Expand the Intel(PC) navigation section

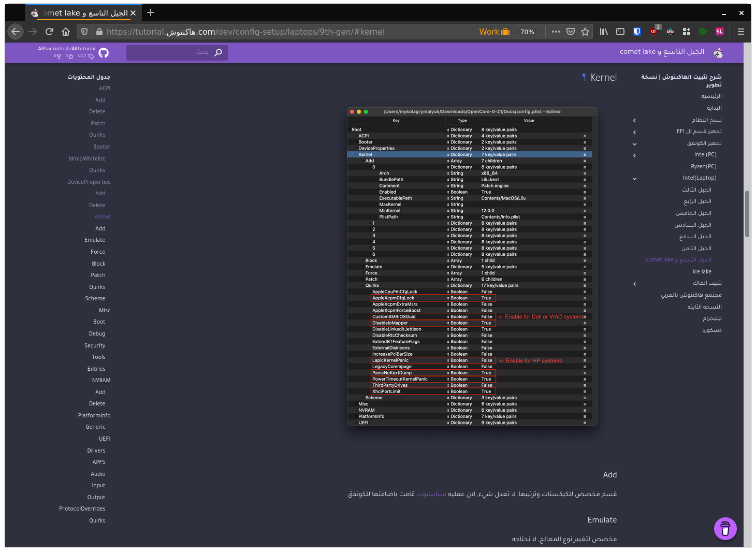[x=635, y=155]
